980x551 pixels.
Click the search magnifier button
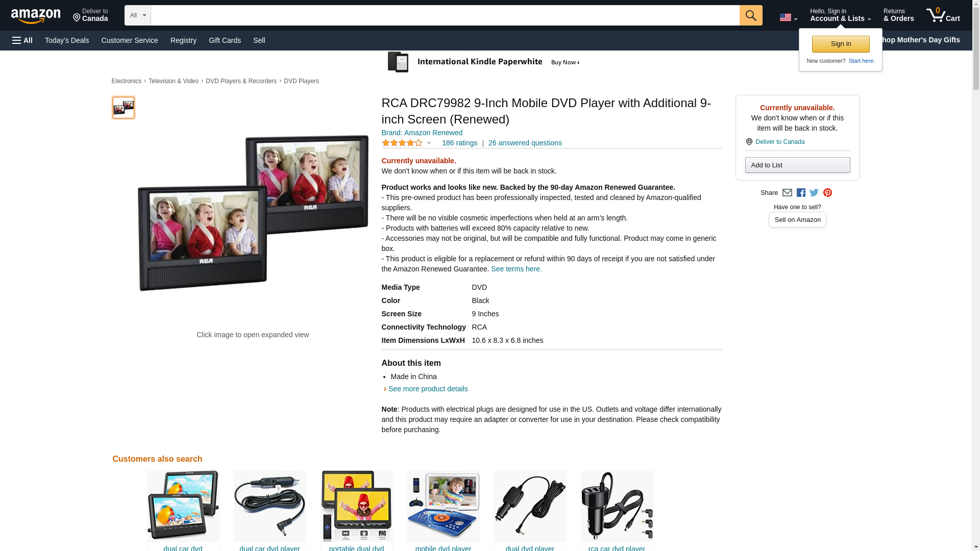click(750, 15)
